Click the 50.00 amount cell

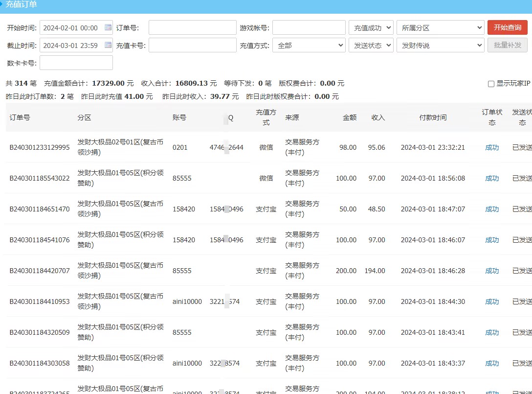[x=348, y=209]
